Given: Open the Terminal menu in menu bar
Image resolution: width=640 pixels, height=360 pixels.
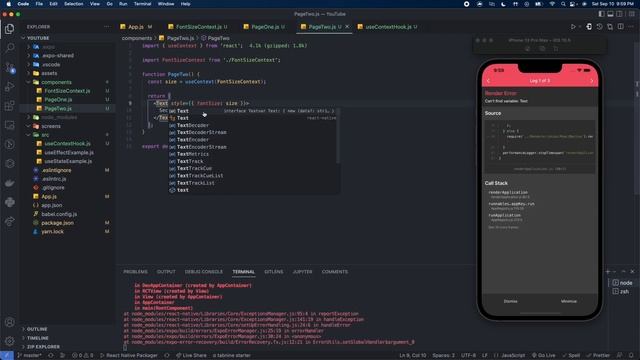Looking at the screenshot, I should [x=142, y=4].
